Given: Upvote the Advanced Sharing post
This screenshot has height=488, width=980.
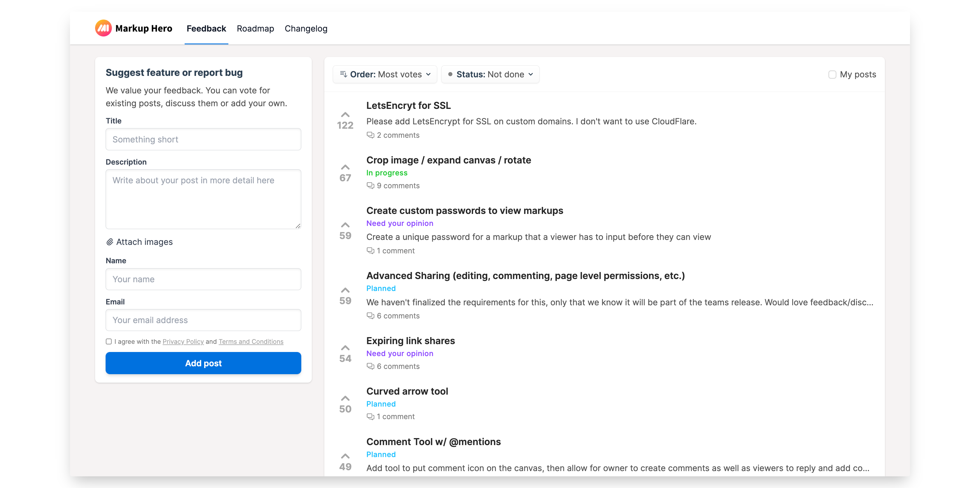Looking at the screenshot, I should [345, 290].
